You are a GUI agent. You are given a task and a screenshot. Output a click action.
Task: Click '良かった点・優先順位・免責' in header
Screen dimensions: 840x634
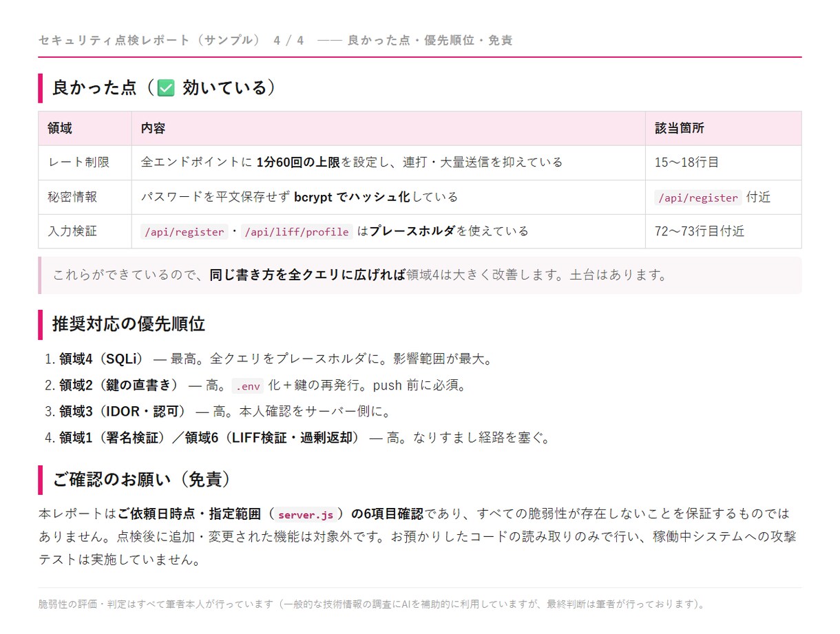coord(430,40)
